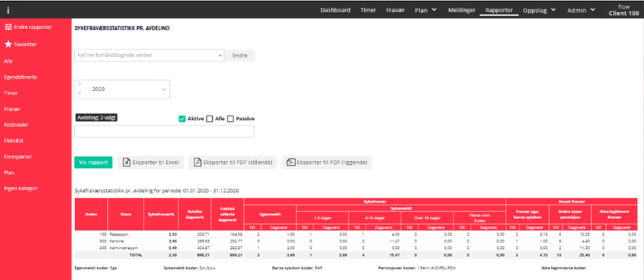Select the Rapporter tab
644x280 pixels.
[499, 10]
